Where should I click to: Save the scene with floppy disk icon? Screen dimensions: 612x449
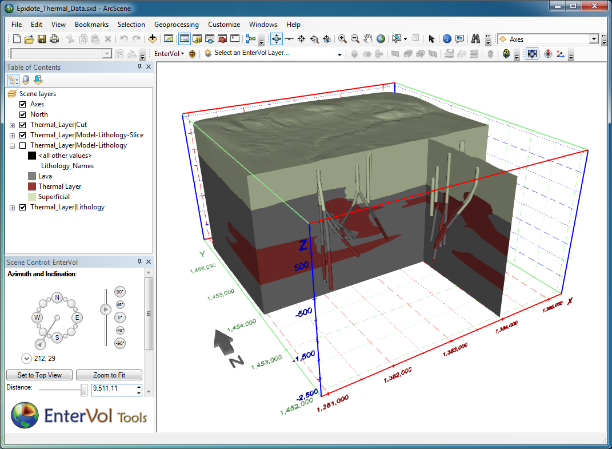42,39
